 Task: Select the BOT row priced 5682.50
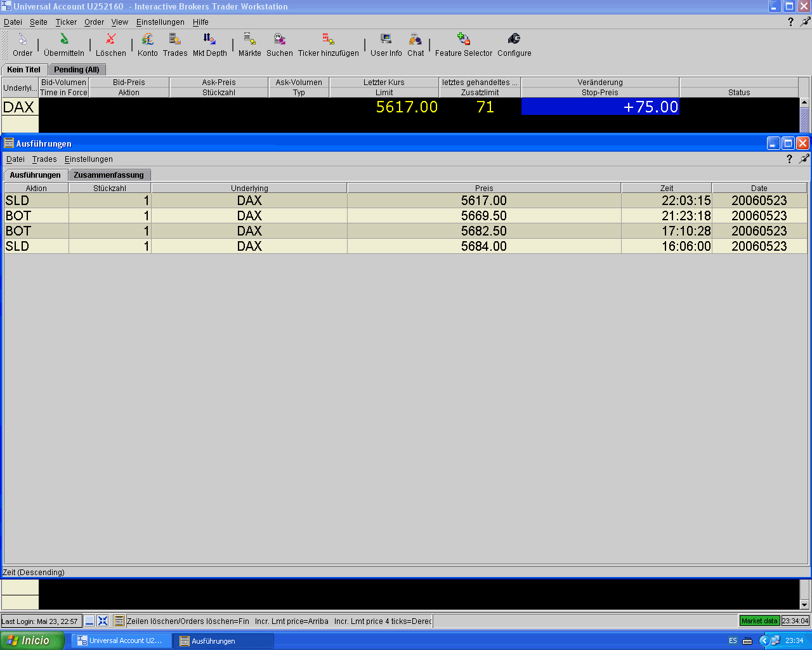click(405, 231)
